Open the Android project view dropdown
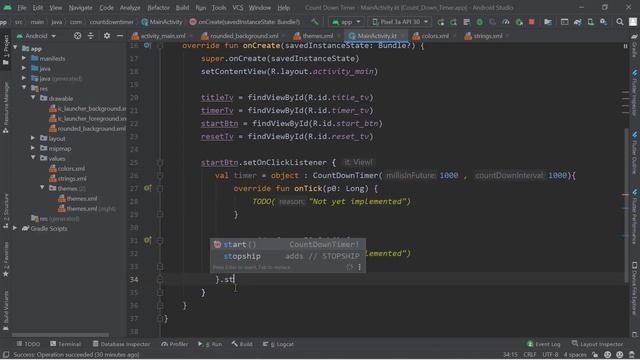This screenshot has width=640, height=360. click(x=36, y=36)
